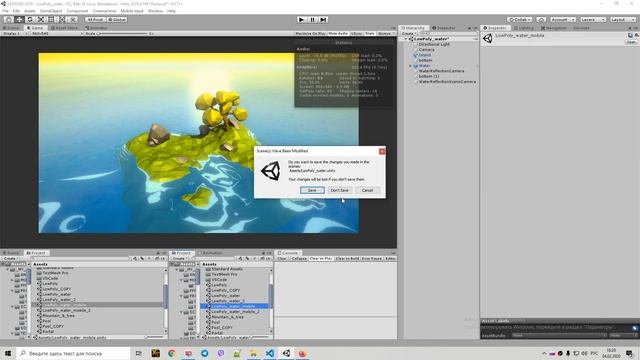The width and height of the screenshot is (640, 360).
Task: Open the Gizmos dropdown
Action: [x=385, y=33]
